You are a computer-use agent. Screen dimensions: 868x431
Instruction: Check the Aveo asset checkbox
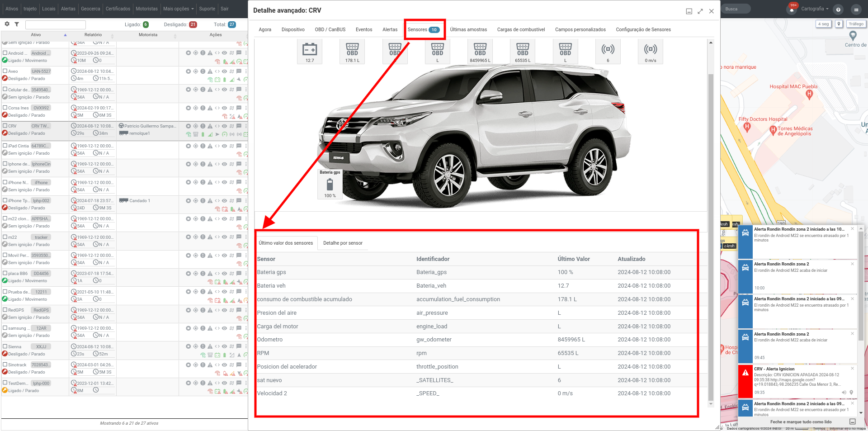[5, 71]
